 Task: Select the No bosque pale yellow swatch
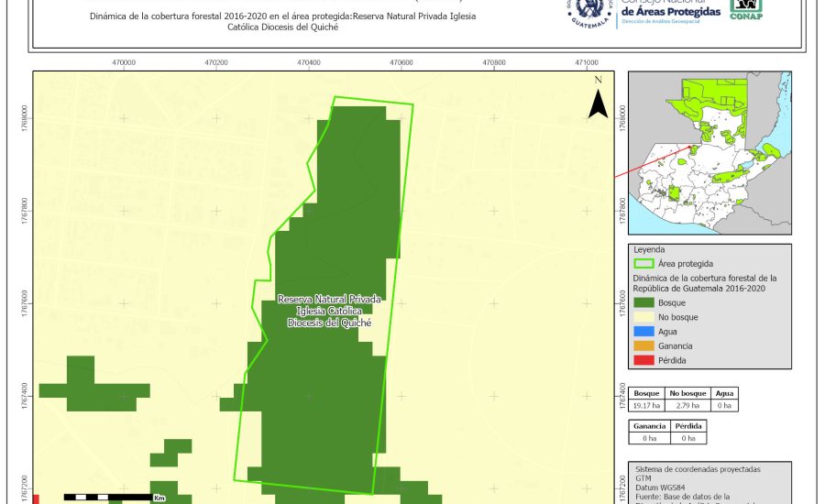pyautogui.click(x=645, y=317)
